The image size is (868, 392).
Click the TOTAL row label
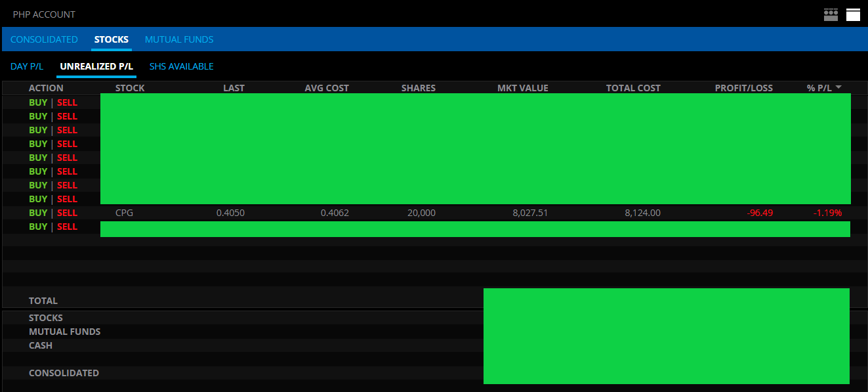(43, 301)
